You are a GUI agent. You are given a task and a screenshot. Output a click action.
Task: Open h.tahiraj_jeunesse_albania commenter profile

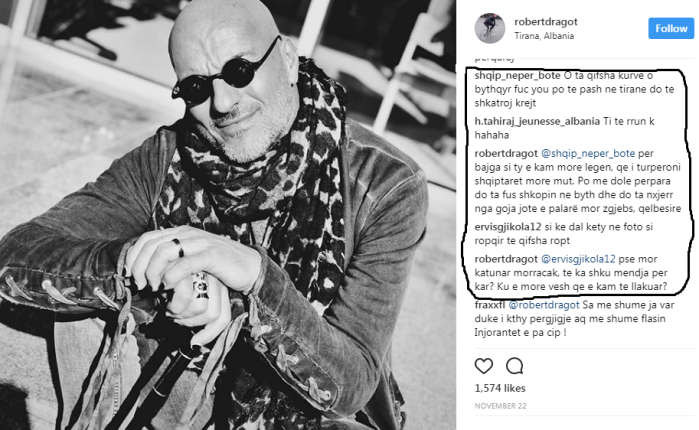click(537, 121)
